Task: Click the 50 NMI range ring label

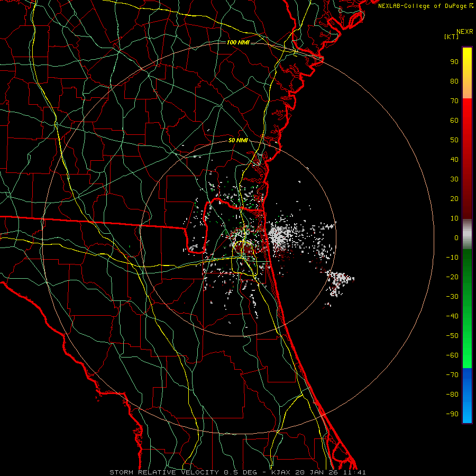Action: tap(238, 140)
